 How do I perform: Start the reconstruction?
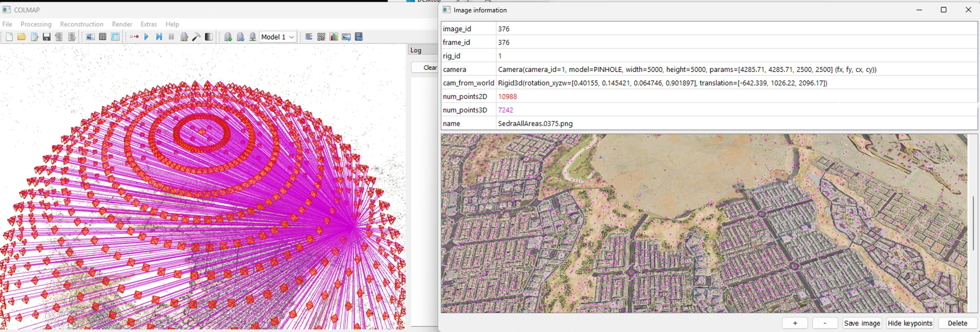147,37
